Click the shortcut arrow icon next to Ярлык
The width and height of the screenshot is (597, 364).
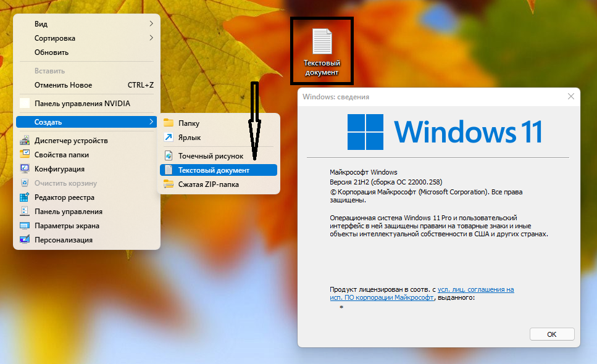169,138
